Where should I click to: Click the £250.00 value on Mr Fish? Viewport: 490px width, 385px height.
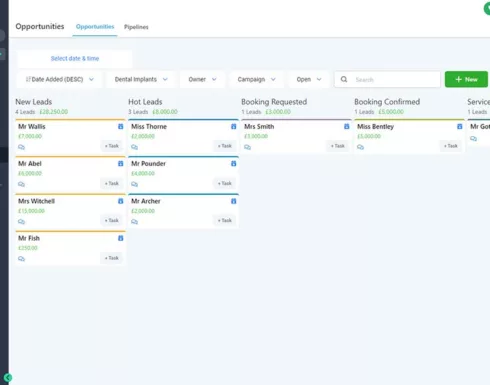[28, 248]
